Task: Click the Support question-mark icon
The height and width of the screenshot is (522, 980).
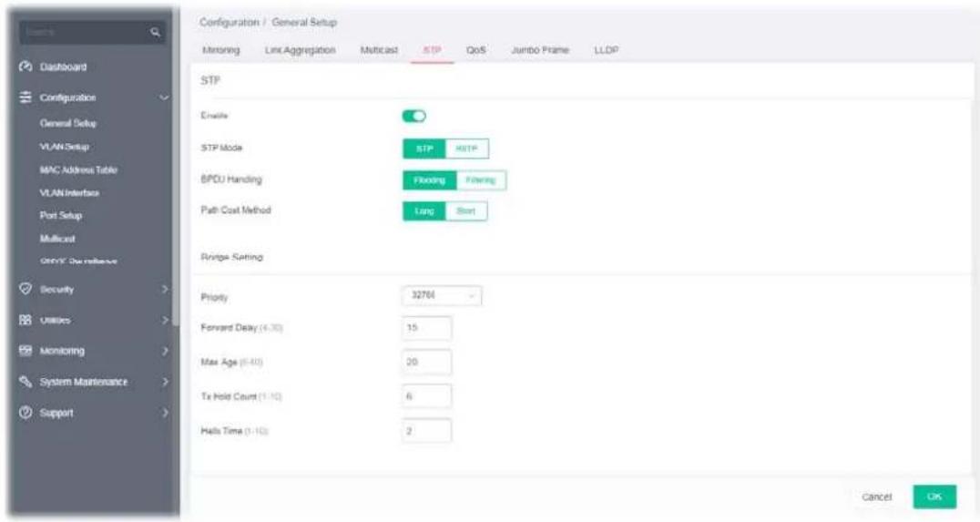Action: click(x=26, y=413)
